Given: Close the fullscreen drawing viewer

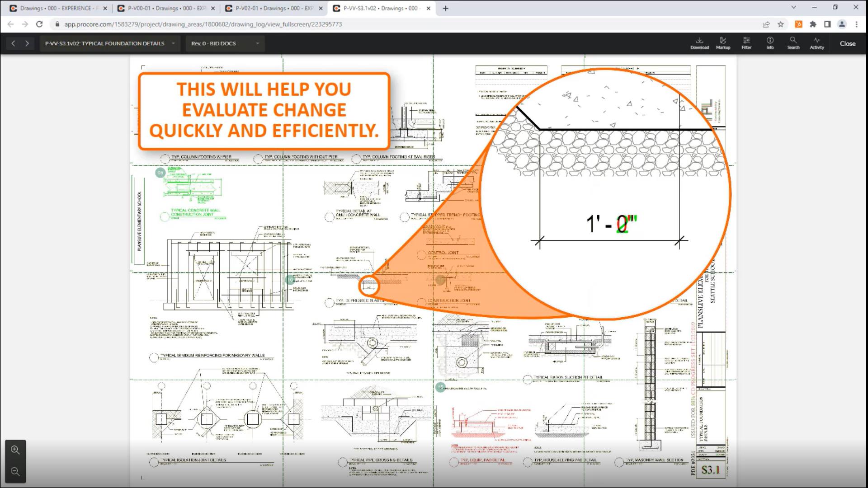Looking at the screenshot, I should pyautogui.click(x=847, y=43).
